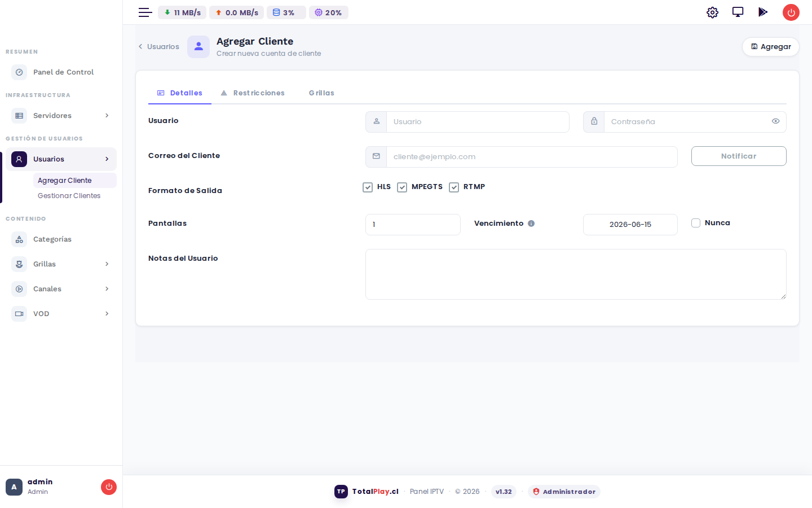Click the Categorías icon in sidebar
The image size is (812, 508).
point(19,239)
